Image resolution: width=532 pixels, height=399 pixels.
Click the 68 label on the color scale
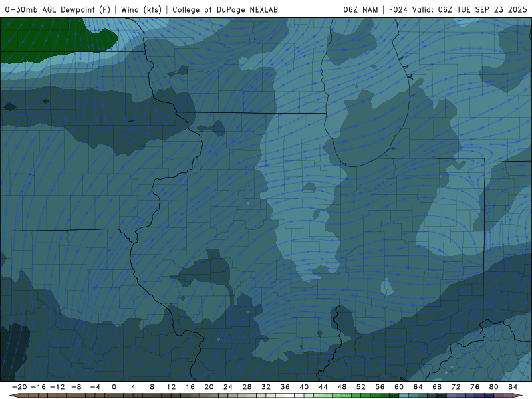[437, 387]
